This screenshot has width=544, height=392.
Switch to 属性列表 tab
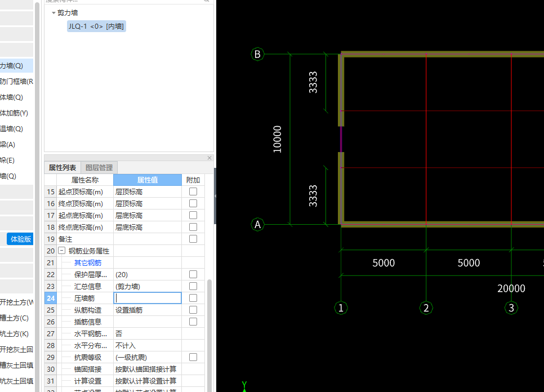click(63, 168)
